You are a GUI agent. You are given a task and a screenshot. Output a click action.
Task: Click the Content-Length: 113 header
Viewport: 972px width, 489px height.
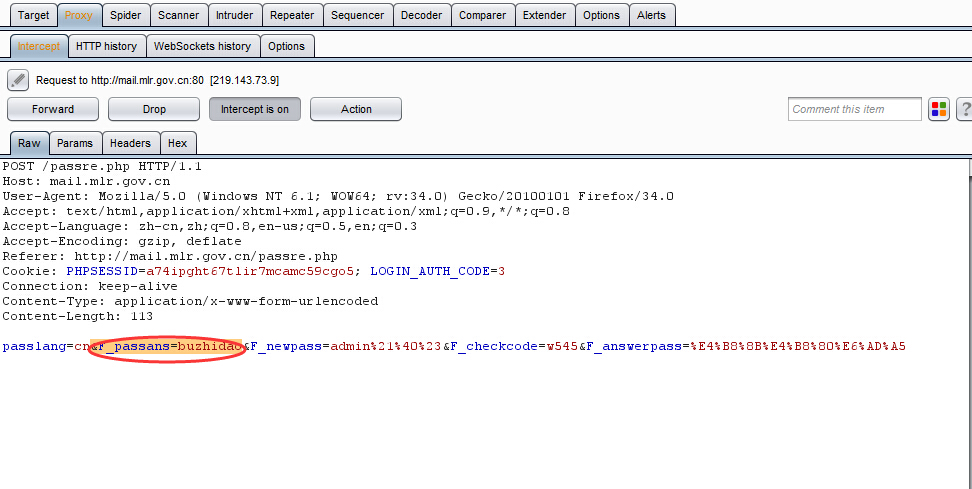[x=77, y=316]
